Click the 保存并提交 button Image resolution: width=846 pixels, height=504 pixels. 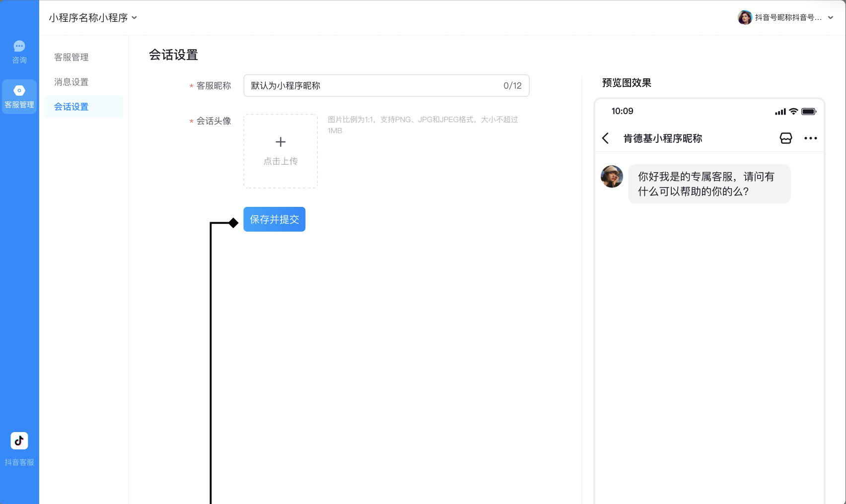coord(274,219)
